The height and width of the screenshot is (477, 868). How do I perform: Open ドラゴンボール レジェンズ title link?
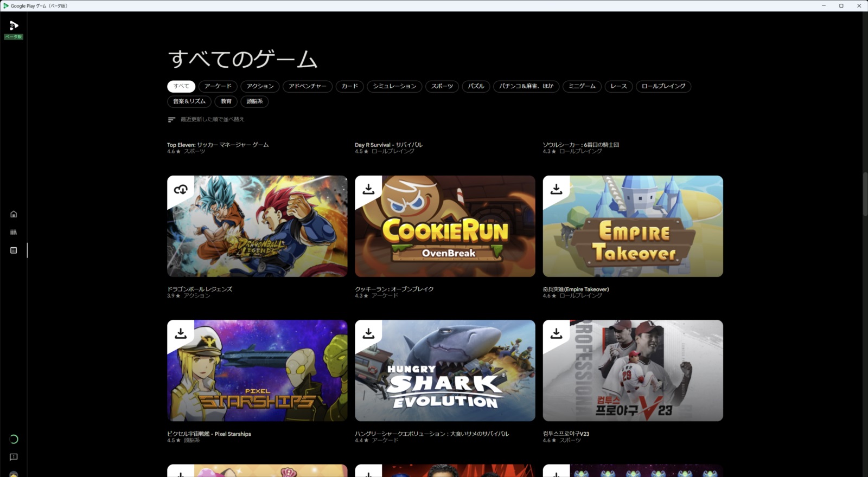click(x=200, y=289)
